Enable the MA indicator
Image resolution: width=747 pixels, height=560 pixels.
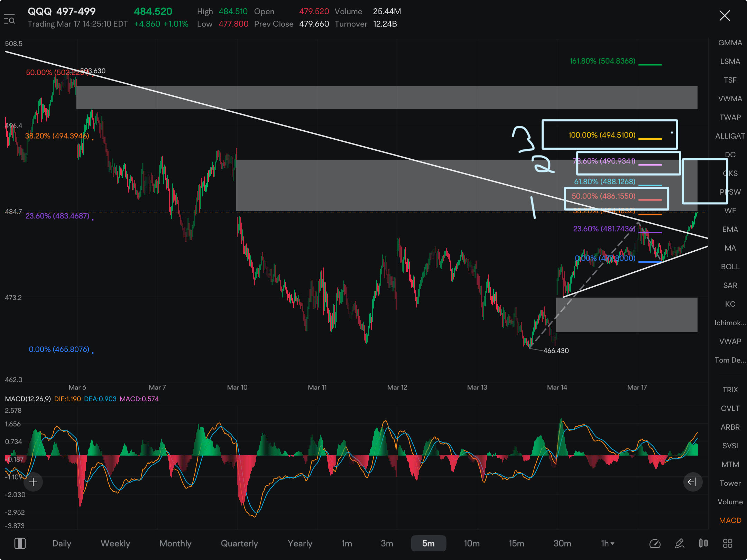tap(730, 248)
